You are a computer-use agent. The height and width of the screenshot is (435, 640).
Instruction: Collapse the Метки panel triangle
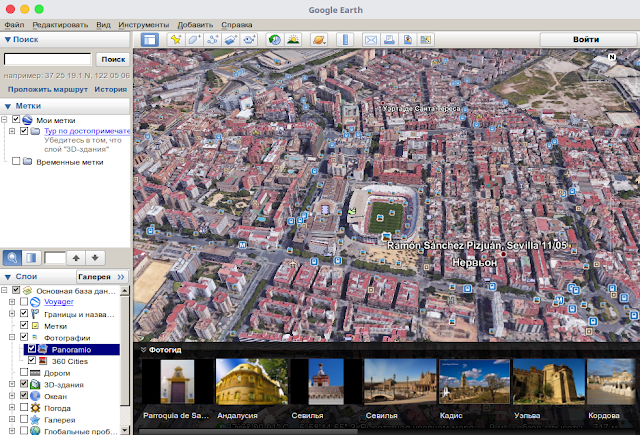7,107
